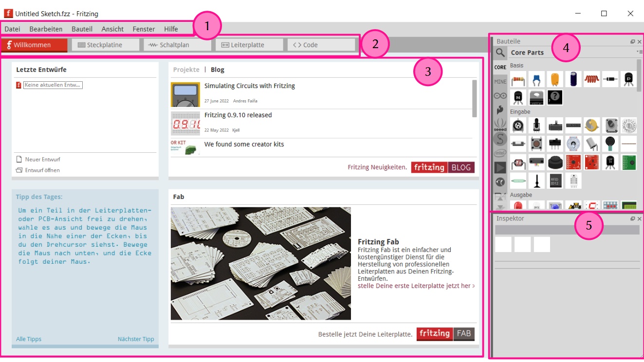
Task: Open 'Fritzing 0.9.10 released' blog post
Action: (238, 115)
